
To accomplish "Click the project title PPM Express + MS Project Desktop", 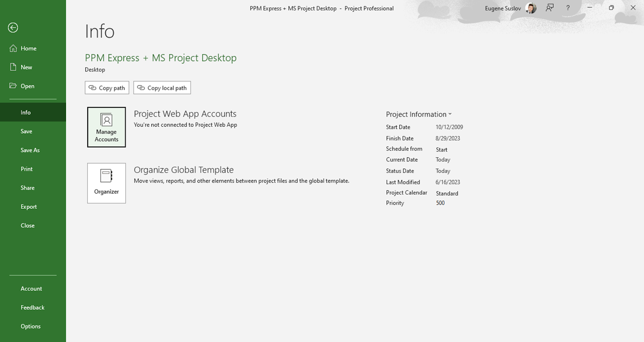I will [x=161, y=58].
